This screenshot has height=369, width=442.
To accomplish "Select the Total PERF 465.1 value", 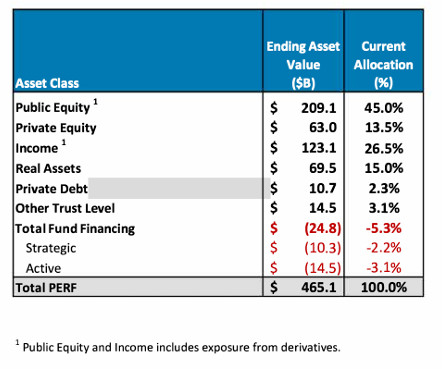I will 319,287.
